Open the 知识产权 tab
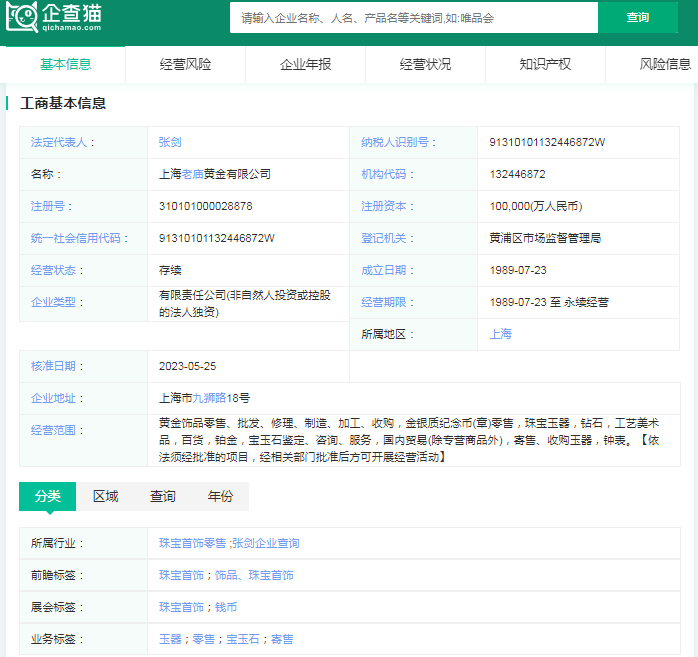 (545, 64)
